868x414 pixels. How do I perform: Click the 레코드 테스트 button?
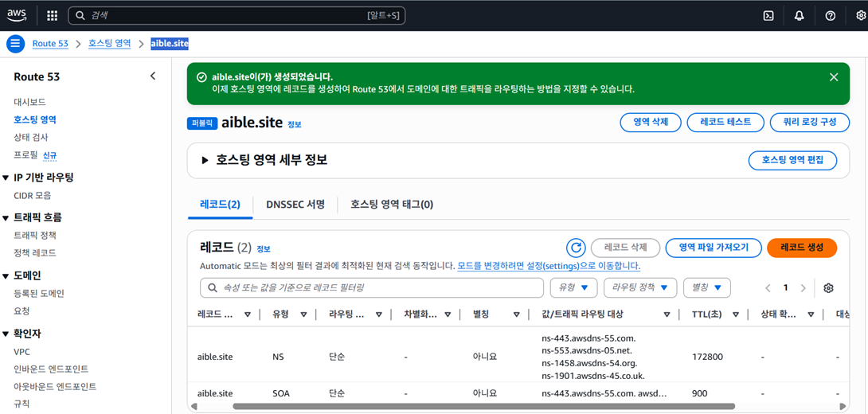click(x=725, y=123)
